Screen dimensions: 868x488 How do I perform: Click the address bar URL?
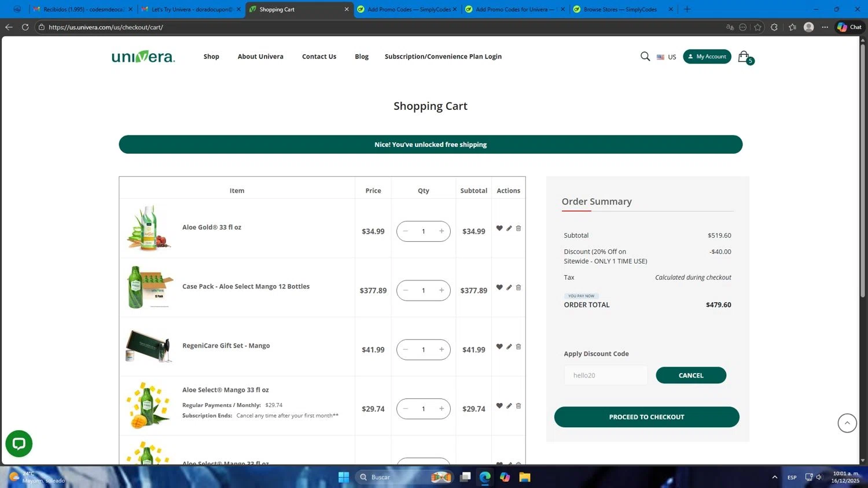(x=106, y=27)
